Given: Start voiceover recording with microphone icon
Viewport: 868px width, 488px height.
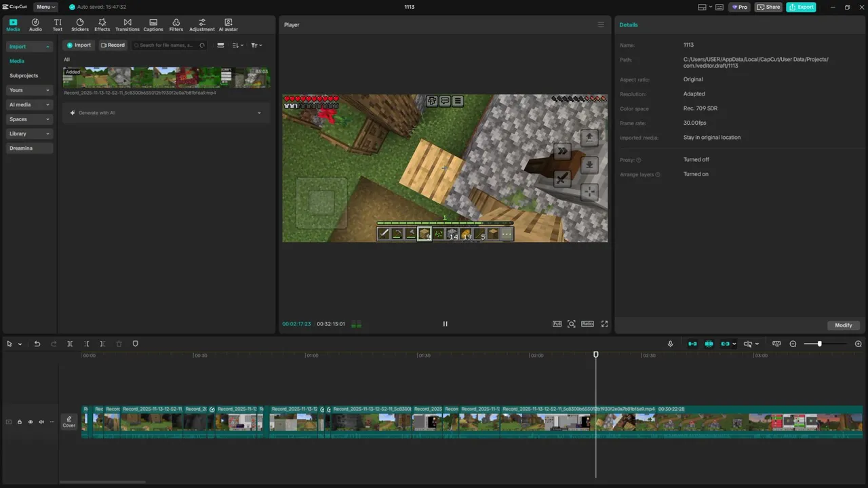Looking at the screenshot, I should [x=671, y=344].
